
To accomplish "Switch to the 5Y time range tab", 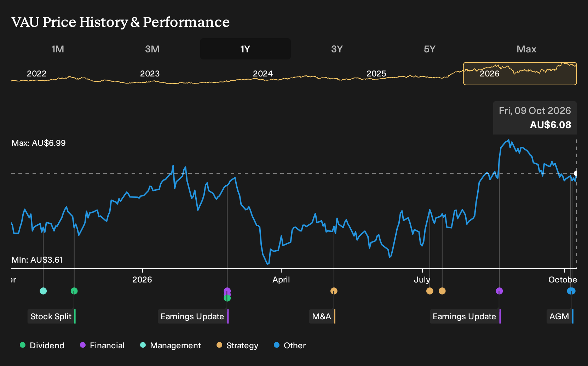I will (x=430, y=49).
